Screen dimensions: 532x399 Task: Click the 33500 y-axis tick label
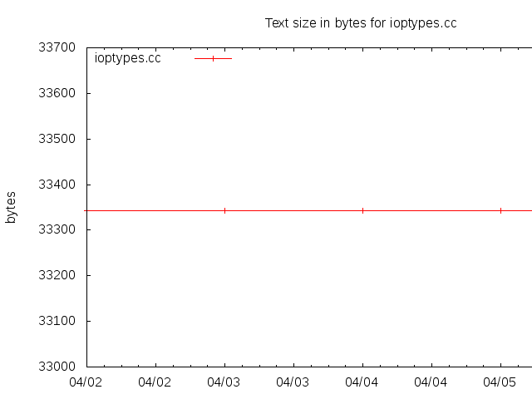[x=57, y=139]
